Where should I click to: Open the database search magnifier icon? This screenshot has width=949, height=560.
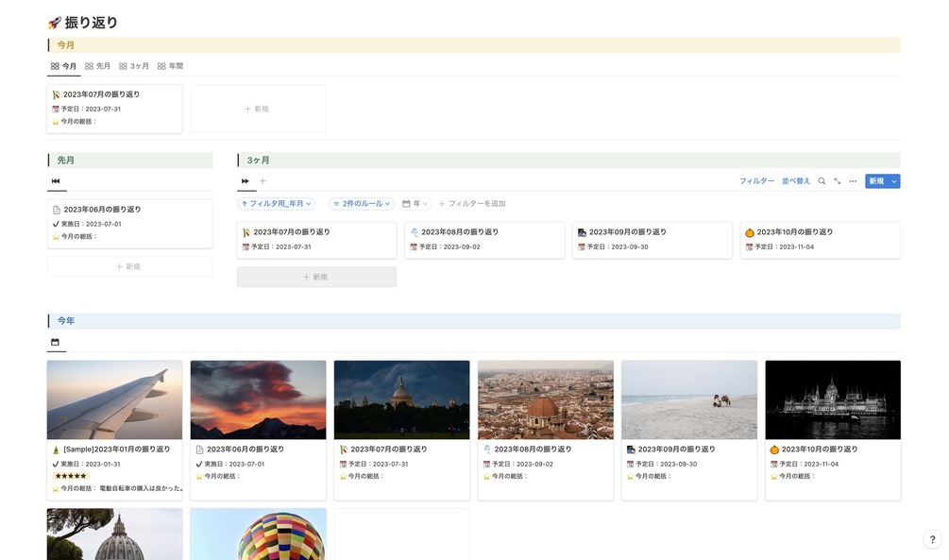(822, 181)
